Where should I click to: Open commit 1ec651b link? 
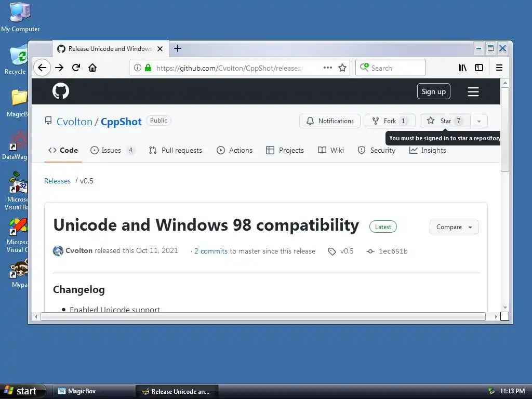click(x=387, y=251)
